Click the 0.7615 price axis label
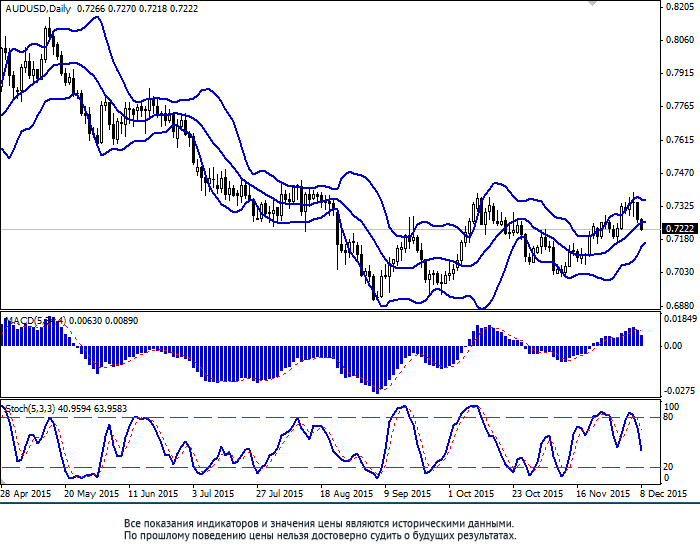 (x=679, y=140)
